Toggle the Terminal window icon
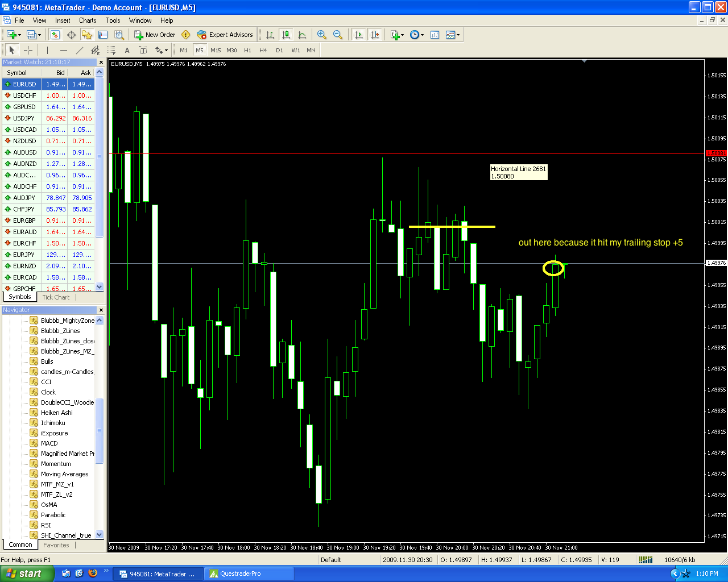 [103, 35]
